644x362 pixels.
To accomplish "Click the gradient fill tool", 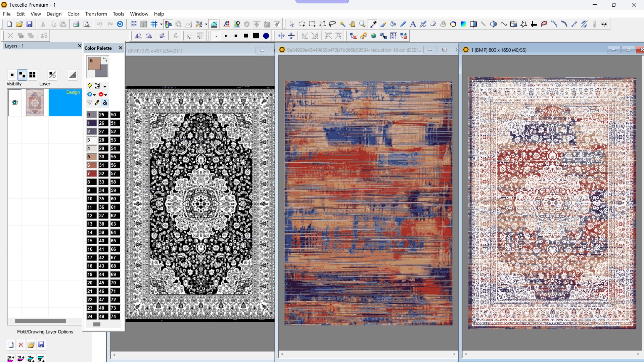I will pyautogui.click(x=463, y=24).
